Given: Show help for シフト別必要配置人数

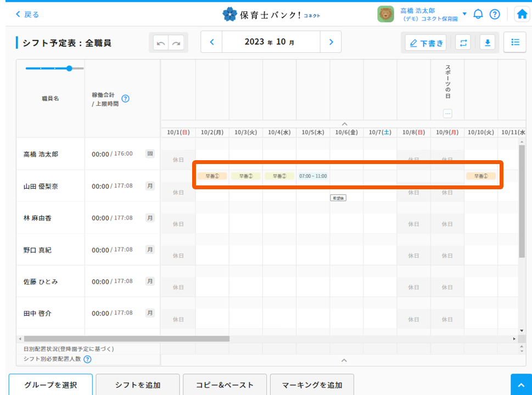Looking at the screenshot, I should (x=87, y=359).
